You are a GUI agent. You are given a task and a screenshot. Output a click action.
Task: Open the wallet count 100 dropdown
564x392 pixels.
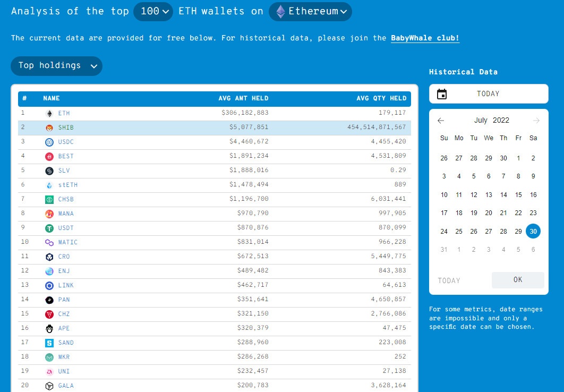153,11
